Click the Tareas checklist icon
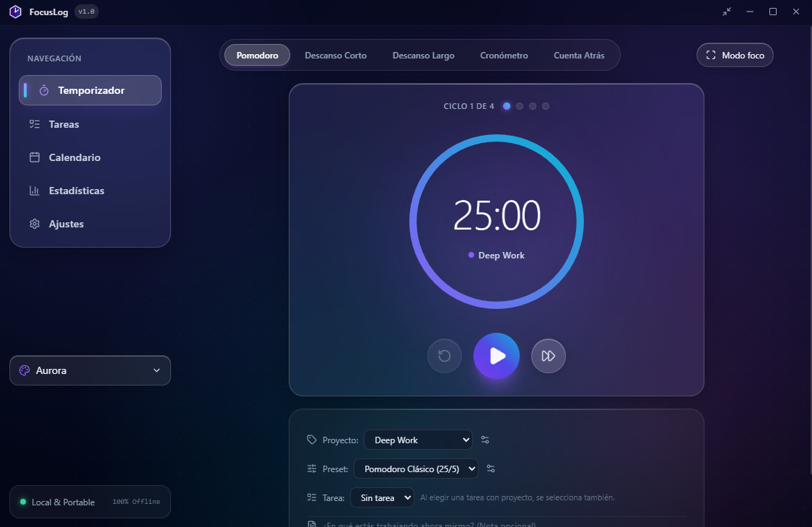Screen dimensions: 812x527 pos(35,124)
